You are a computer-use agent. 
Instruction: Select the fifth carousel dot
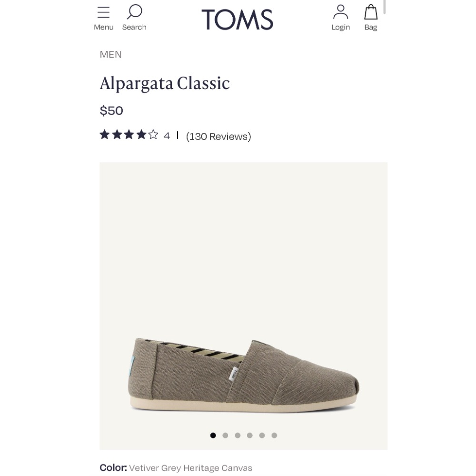click(262, 435)
